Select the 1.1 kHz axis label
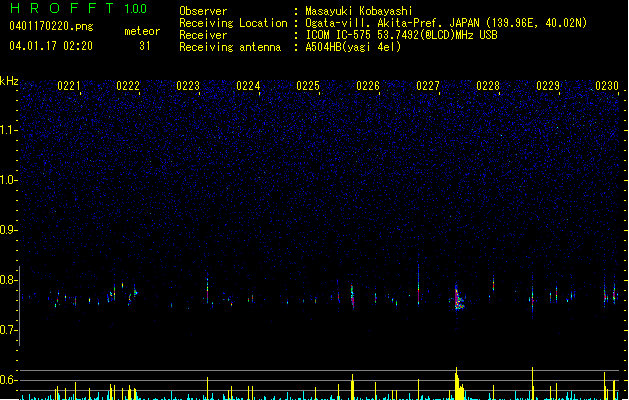Viewport: 629px width, 400px height. point(8,130)
